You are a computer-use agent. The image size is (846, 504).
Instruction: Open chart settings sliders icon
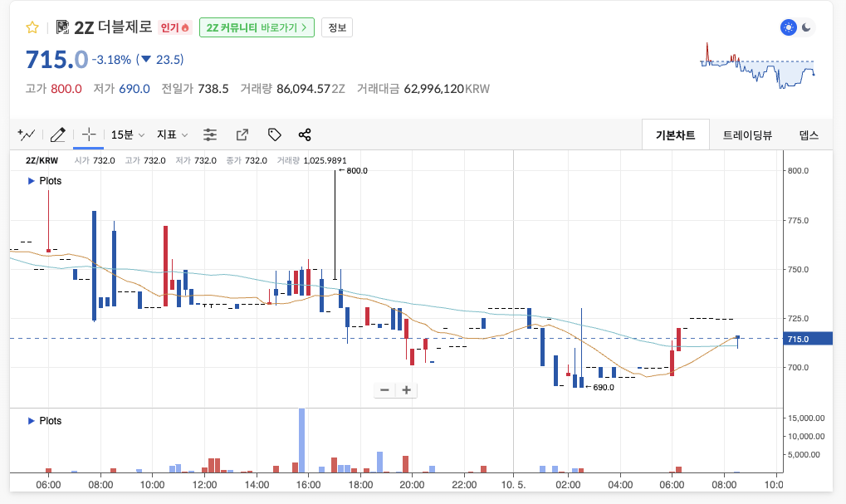[x=210, y=135]
